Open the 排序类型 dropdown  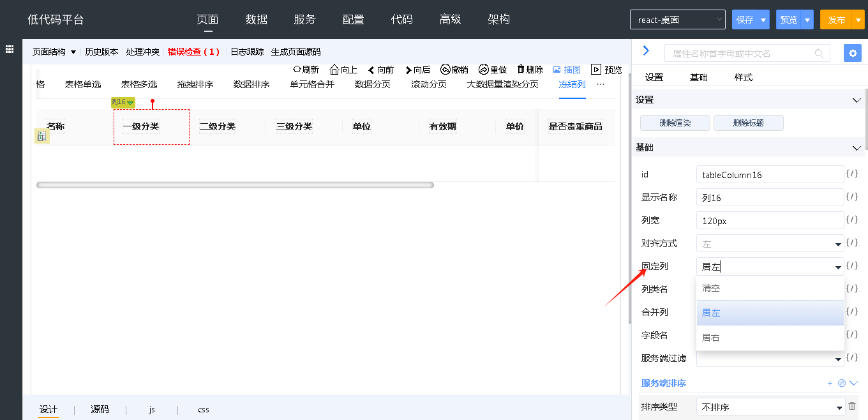pos(770,407)
